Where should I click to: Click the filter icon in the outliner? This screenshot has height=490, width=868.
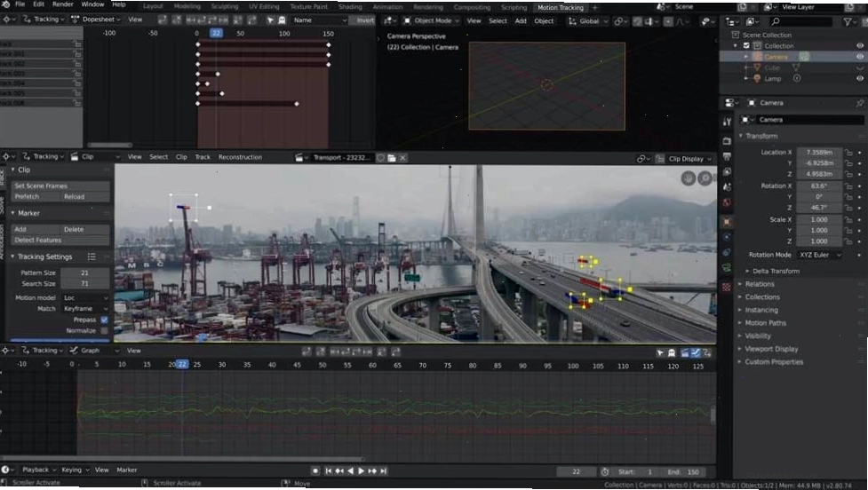pos(848,21)
